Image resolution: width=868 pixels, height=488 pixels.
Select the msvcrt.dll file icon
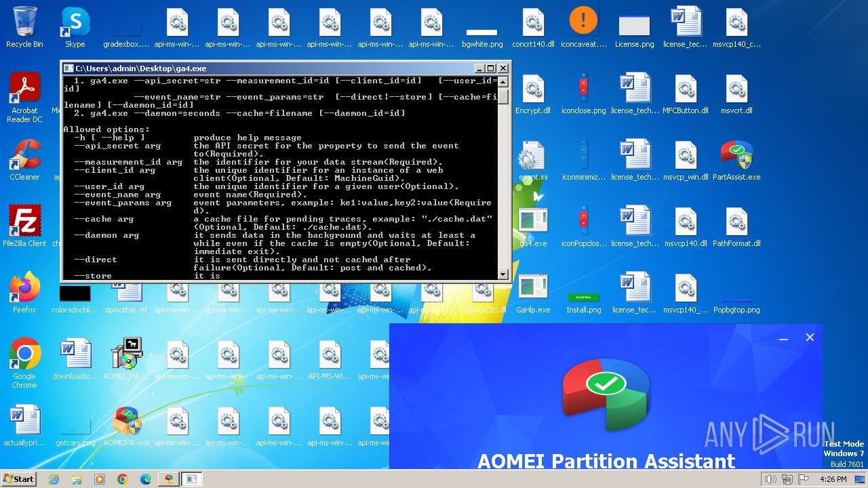(736, 94)
